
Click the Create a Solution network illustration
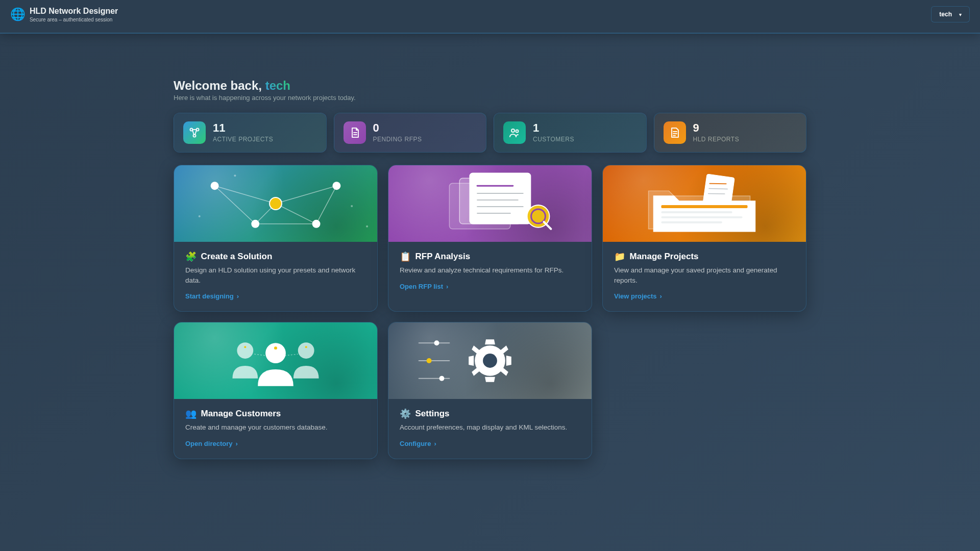pos(276,204)
